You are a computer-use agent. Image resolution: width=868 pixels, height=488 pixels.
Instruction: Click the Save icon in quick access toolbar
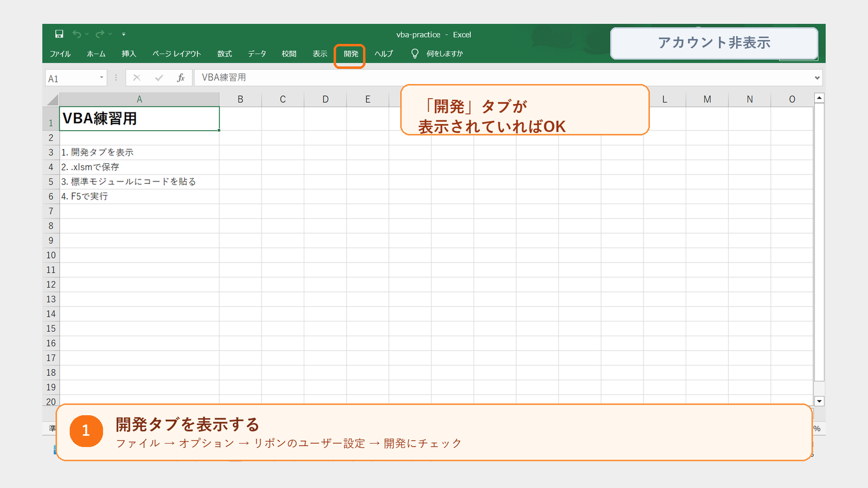tap(59, 34)
